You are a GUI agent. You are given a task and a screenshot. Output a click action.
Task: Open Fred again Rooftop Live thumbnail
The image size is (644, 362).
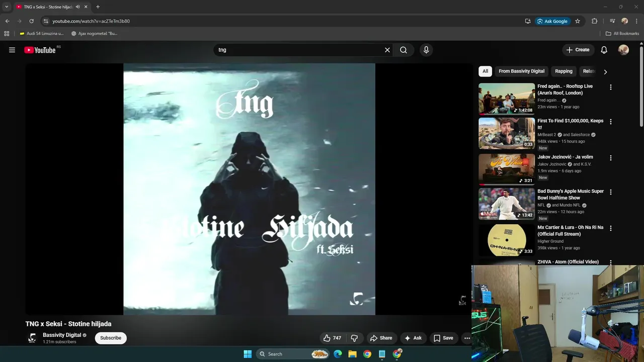[507, 99]
